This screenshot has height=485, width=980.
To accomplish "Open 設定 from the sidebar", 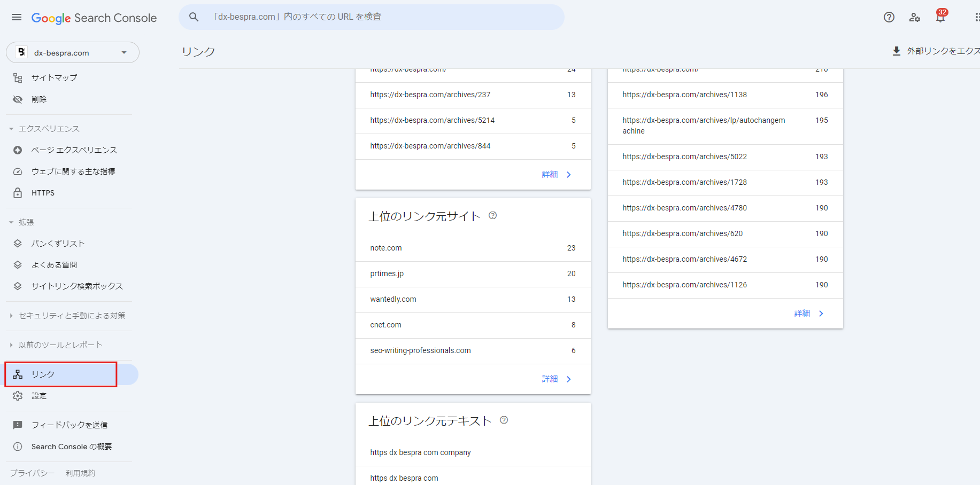I will pos(39,396).
